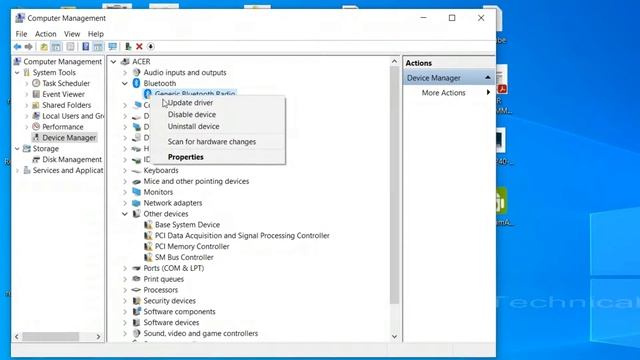Expand Mice and other pointing devices

[125, 181]
